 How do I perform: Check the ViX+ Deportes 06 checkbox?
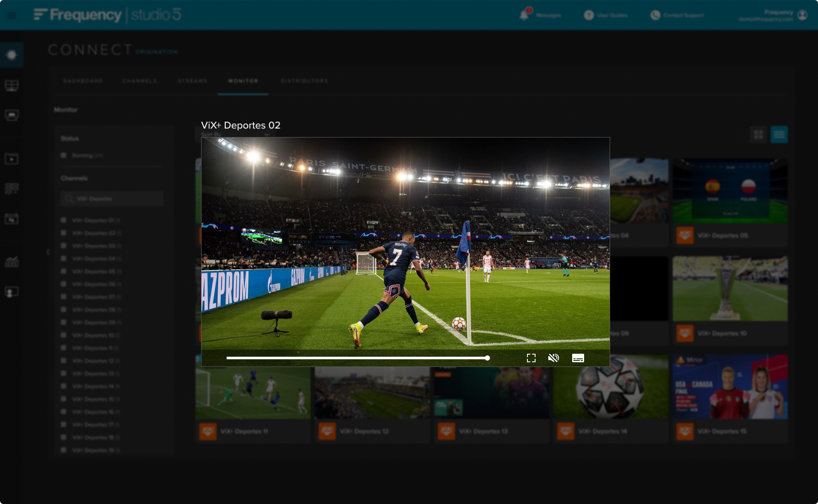point(63,284)
